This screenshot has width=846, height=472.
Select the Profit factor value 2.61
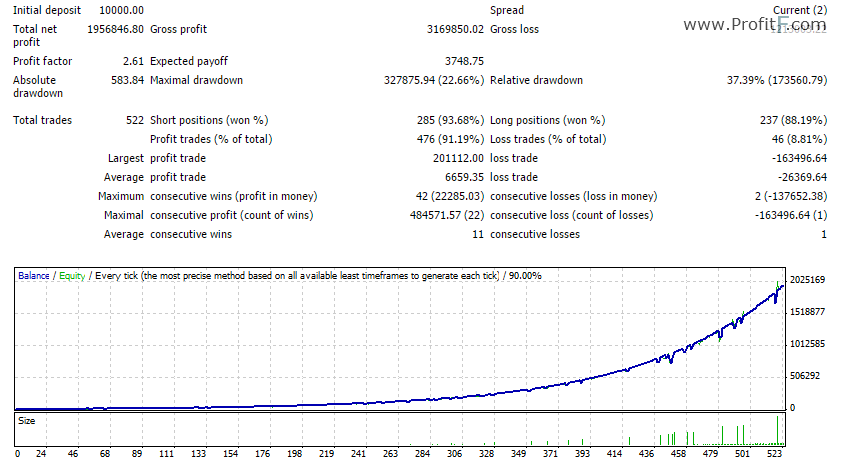tap(133, 61)
